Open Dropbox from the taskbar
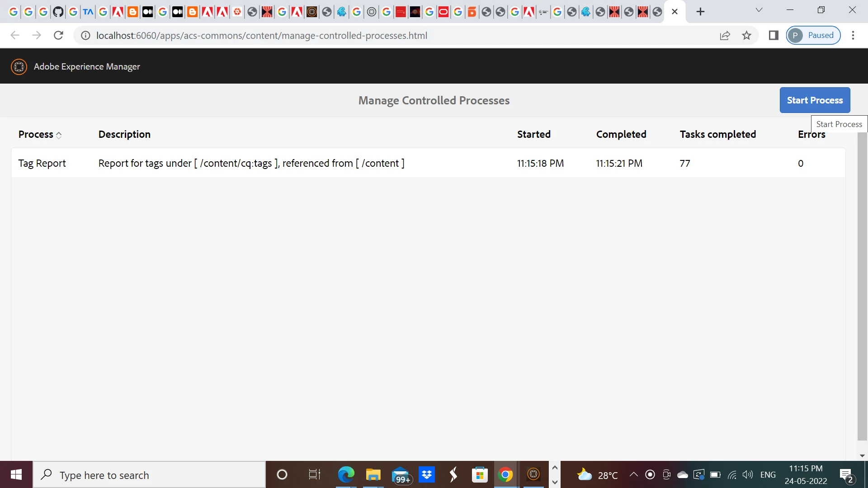 426,475
